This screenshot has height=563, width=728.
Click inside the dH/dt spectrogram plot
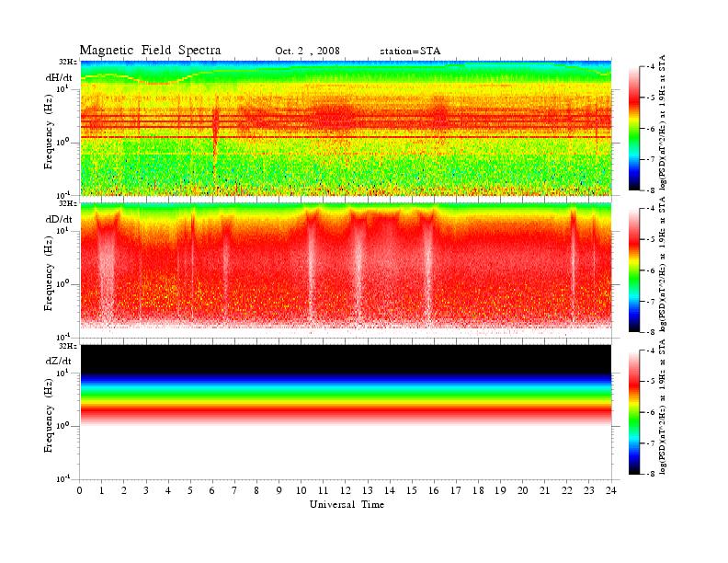[x=346, y=128]
